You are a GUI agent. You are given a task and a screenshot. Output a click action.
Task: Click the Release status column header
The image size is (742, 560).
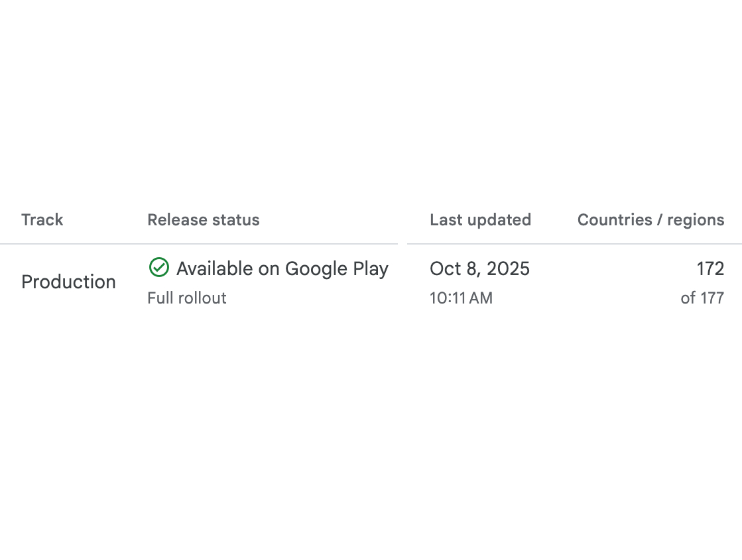[203, 220]
